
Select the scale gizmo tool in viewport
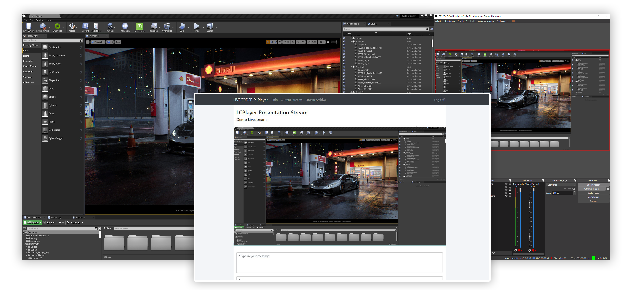click(x=275, y=42)
